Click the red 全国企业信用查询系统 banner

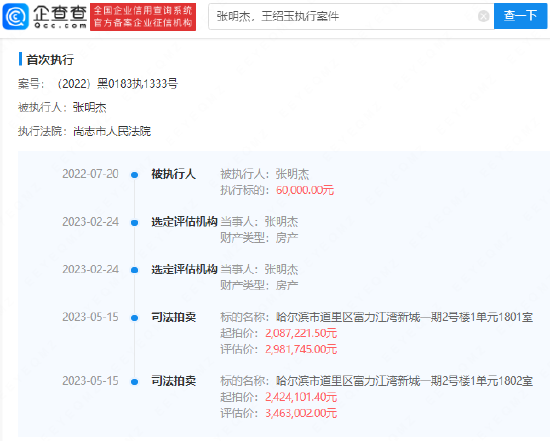click(x=143, y=17)
